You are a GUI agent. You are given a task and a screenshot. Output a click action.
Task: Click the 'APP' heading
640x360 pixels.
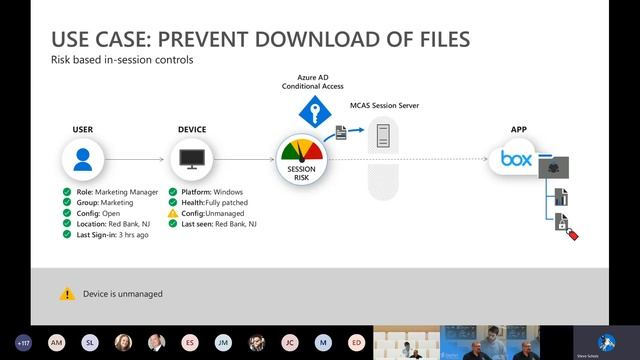519,129
